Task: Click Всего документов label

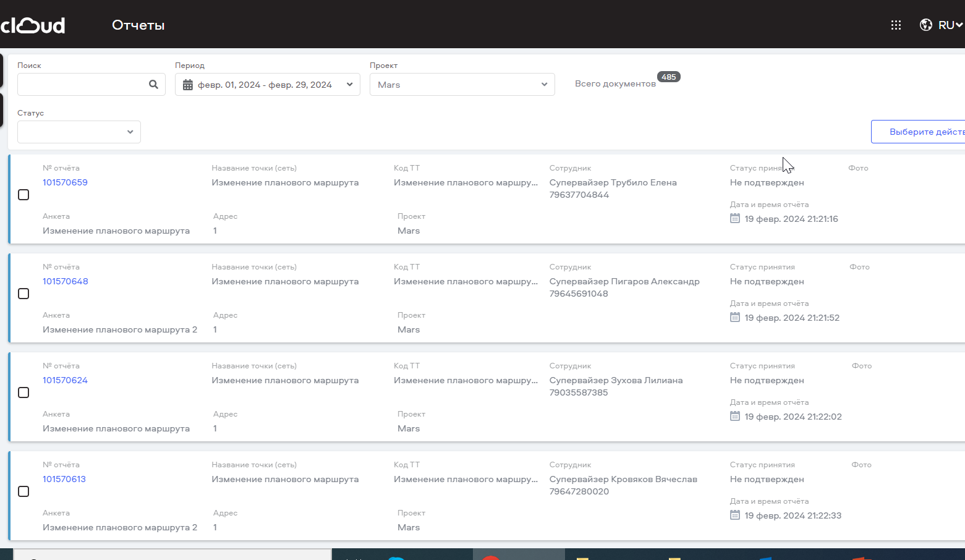Action: tap(615, 83)
